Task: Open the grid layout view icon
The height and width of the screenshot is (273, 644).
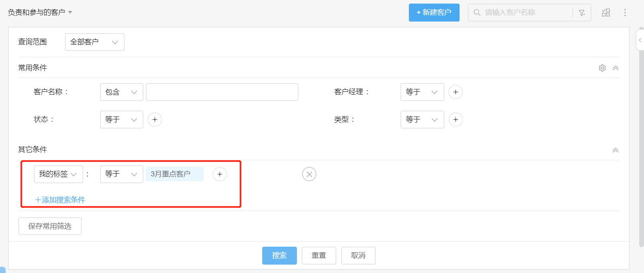Action: pos(606,13)
